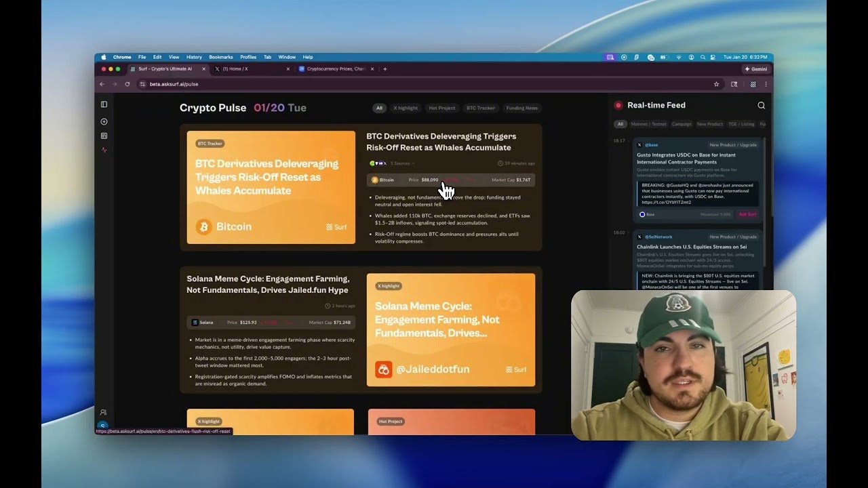This screenshot has width=868, height=488.
Task: Click the new chat plus icon in sidebar
Action: (104, 122)
